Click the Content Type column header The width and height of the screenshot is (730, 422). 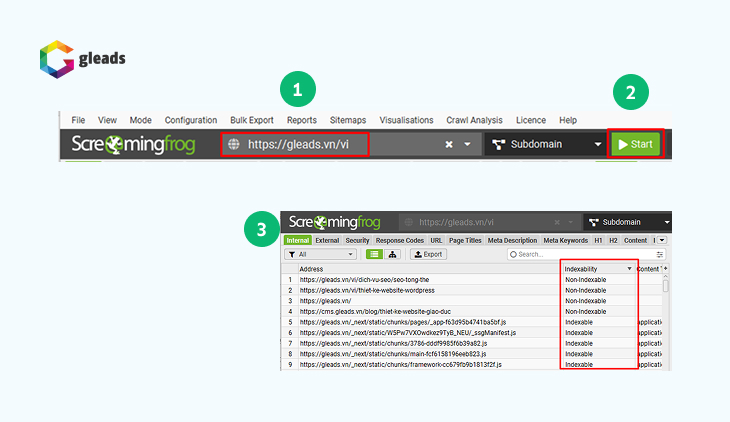649,269
